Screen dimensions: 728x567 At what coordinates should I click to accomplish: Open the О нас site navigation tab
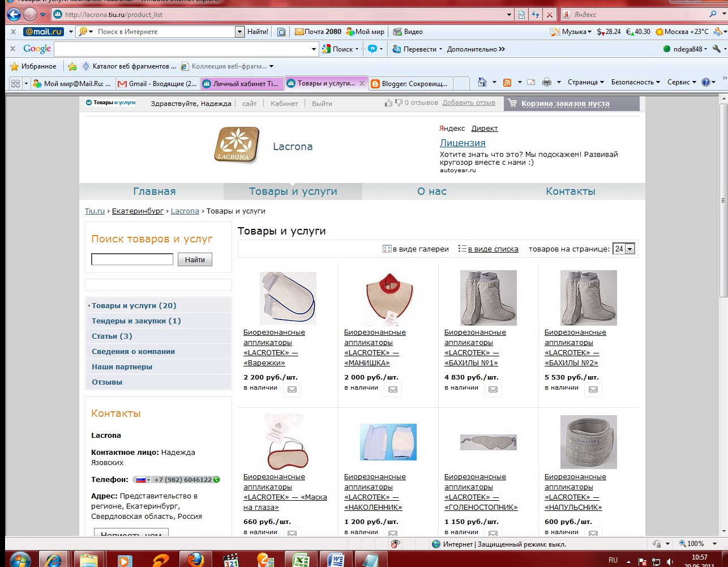[x=432, y=191]
